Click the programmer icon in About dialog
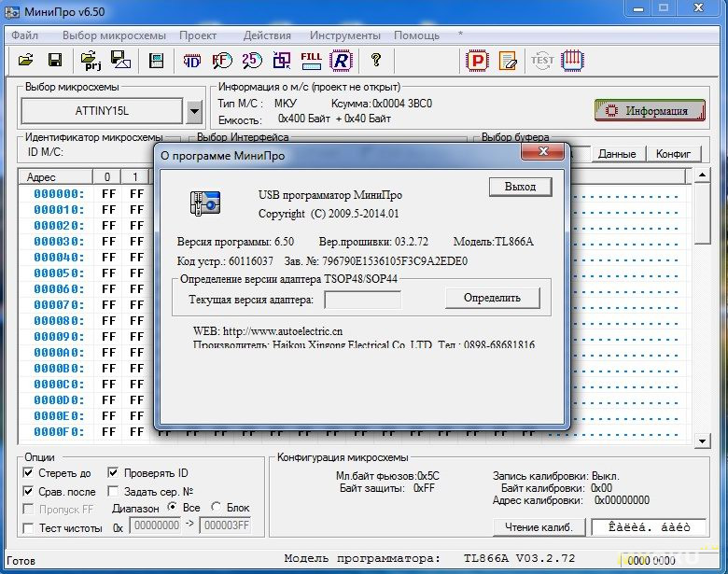The image size is (728, 574). pyautogui.click(x=204, y=203)
